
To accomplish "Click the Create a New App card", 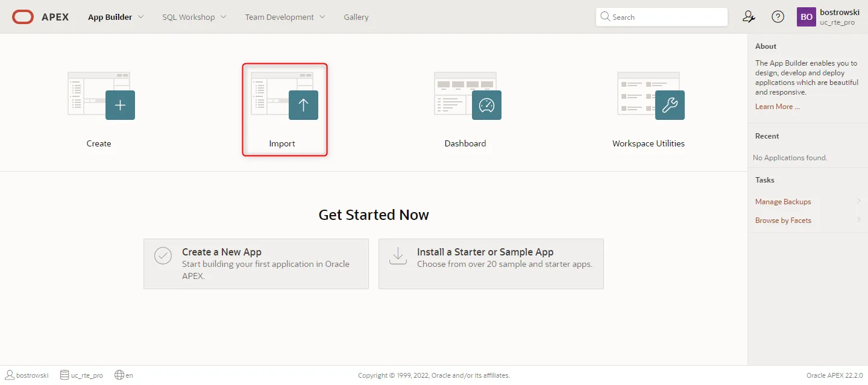I will [256, 264].
